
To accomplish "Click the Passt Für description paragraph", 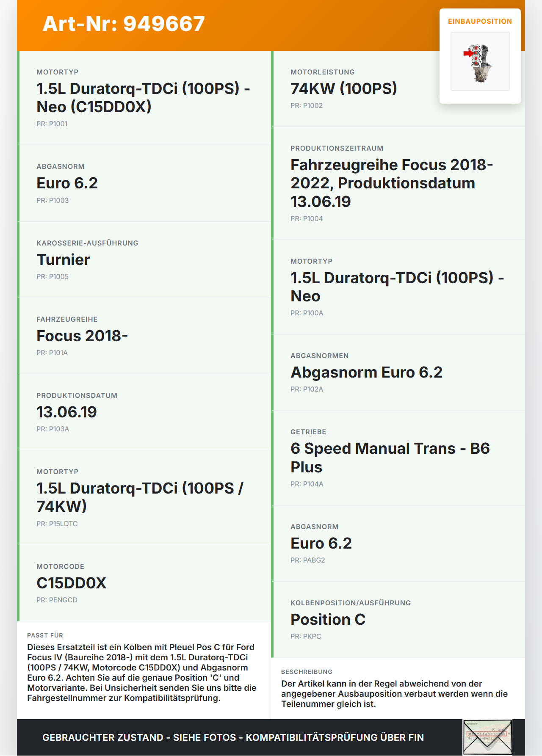I will click(x=141, y=672).
